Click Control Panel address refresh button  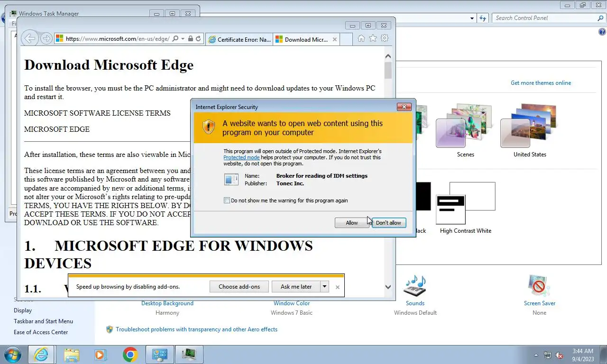483,18
